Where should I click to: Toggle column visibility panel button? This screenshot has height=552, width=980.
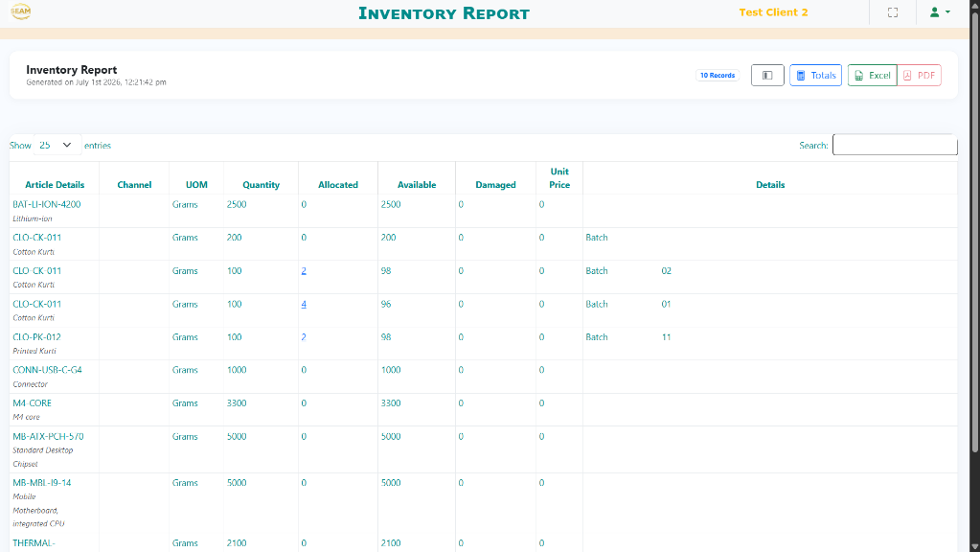point(767,75)
